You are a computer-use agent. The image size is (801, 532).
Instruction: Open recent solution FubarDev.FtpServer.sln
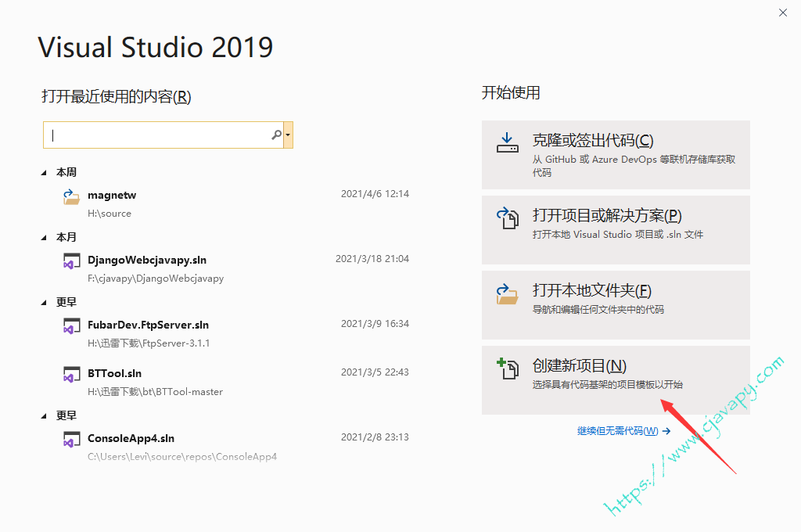point(148,325)
